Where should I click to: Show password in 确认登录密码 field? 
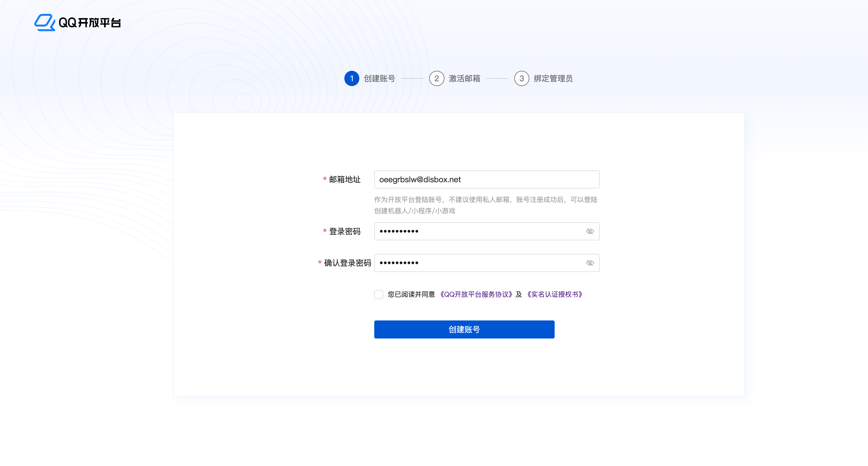pos(590,263)
